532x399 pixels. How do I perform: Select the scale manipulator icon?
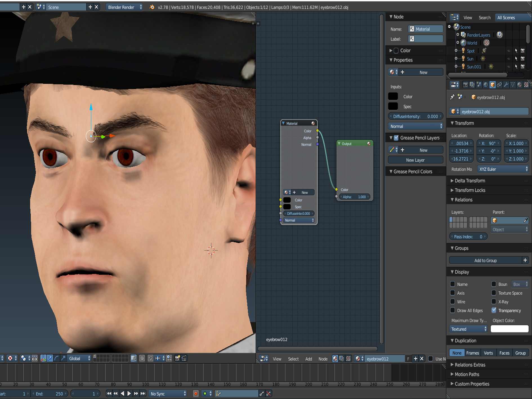tap(63, 358)
